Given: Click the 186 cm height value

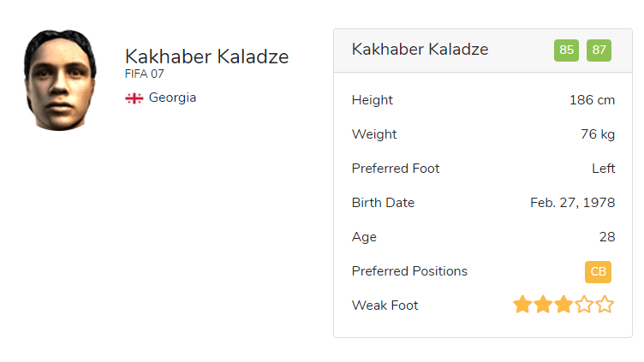Looking at the screenshot, I should (x=592, y=100).
